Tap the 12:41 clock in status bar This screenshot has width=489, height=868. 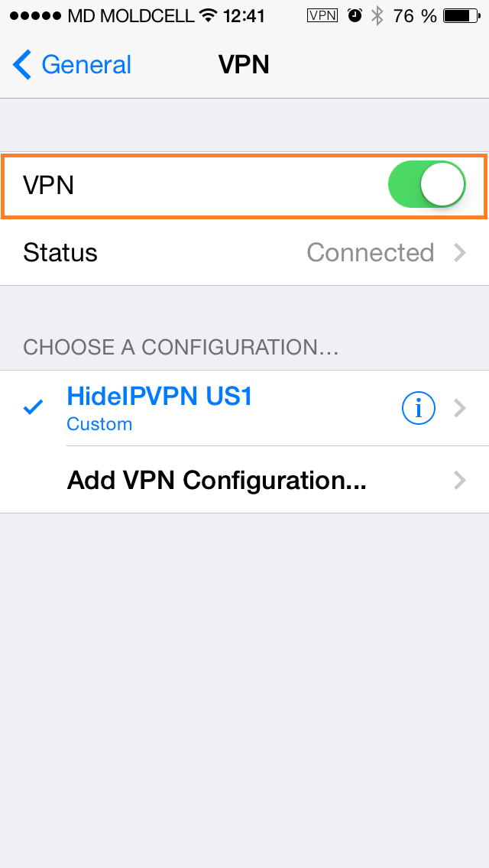click(x=244, y=15)
